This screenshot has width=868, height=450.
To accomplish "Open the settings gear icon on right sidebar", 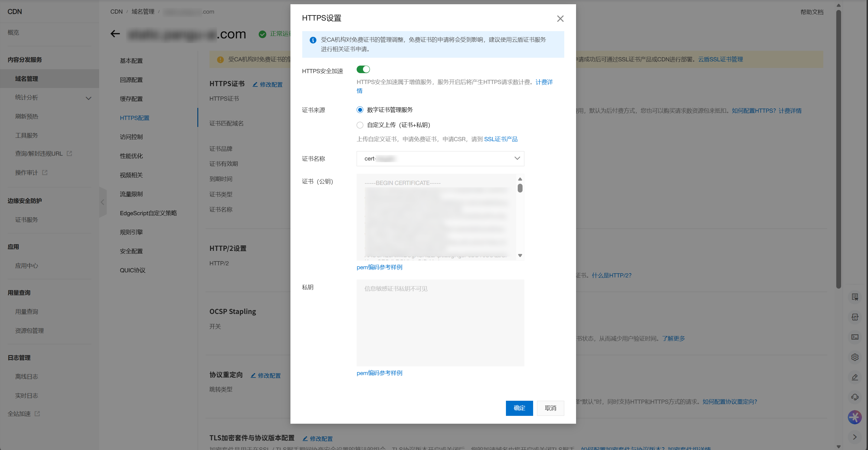I will [x=855, y=357].
